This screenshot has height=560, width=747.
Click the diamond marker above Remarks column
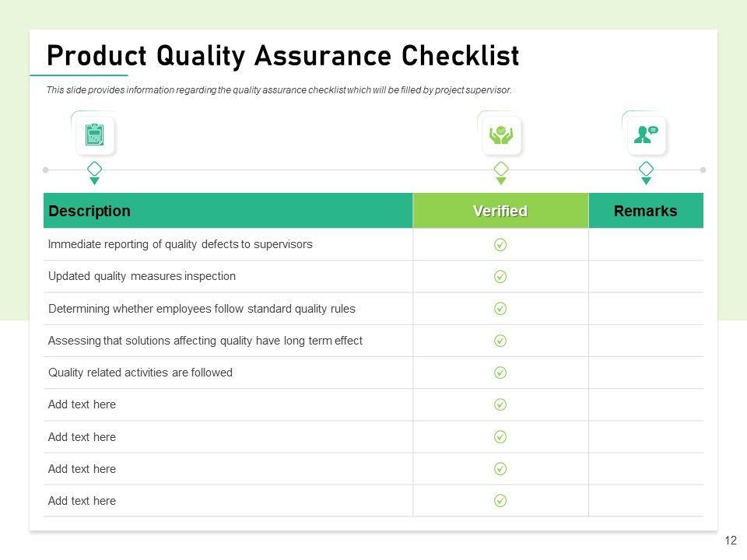[x=646, y=169]
